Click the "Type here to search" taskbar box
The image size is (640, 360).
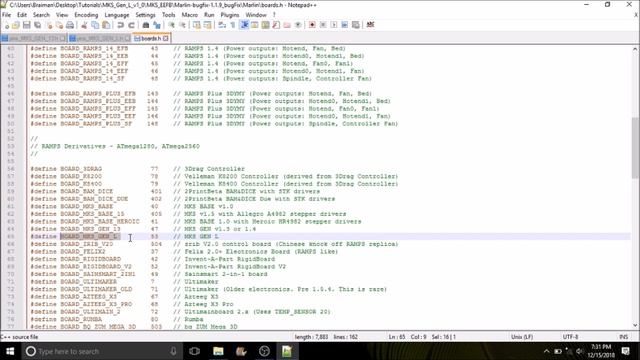(x=102, y=351)
